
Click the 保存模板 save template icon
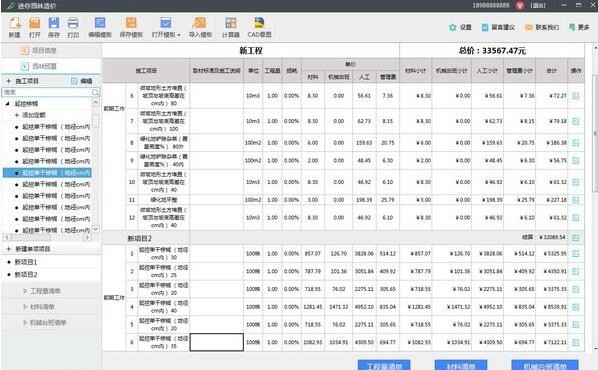pos(131,27)
